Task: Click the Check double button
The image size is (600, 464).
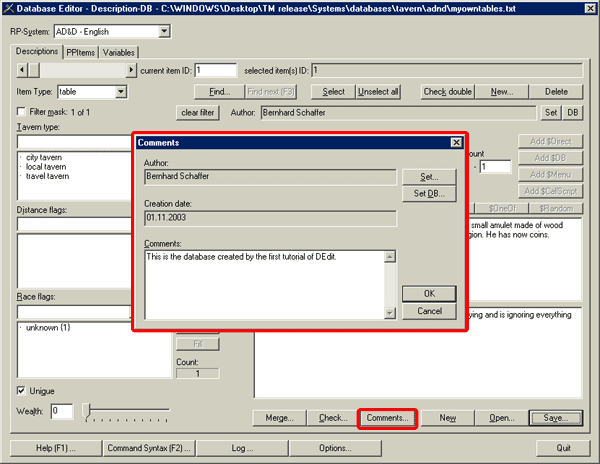Action: [447, 91]
